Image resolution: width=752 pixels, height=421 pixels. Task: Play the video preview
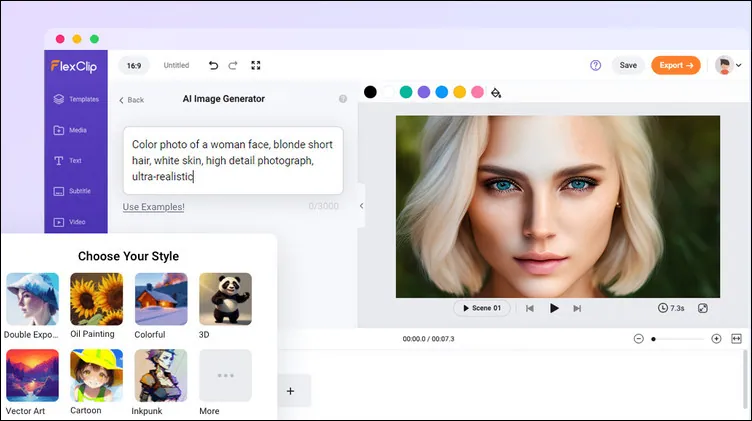[x=554, y=308]
